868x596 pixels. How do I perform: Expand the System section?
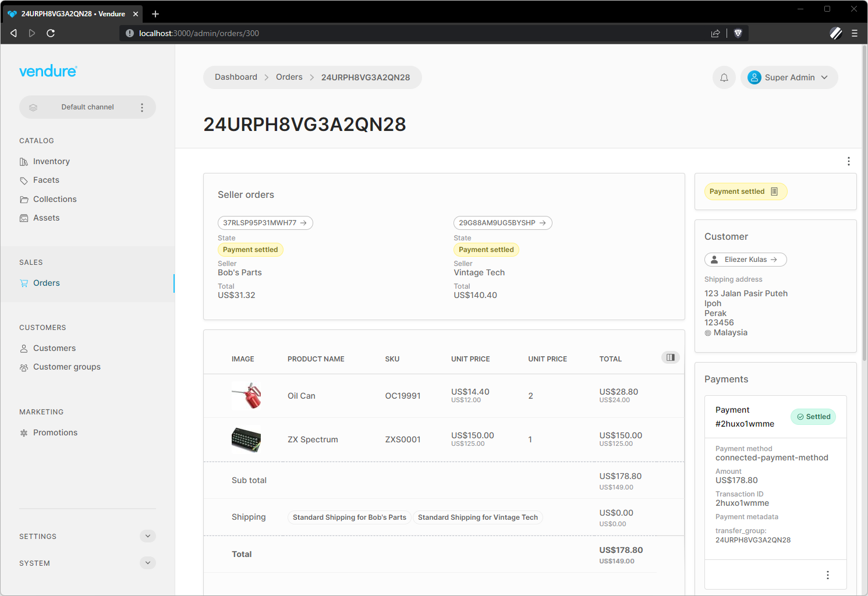click(147, 563)
